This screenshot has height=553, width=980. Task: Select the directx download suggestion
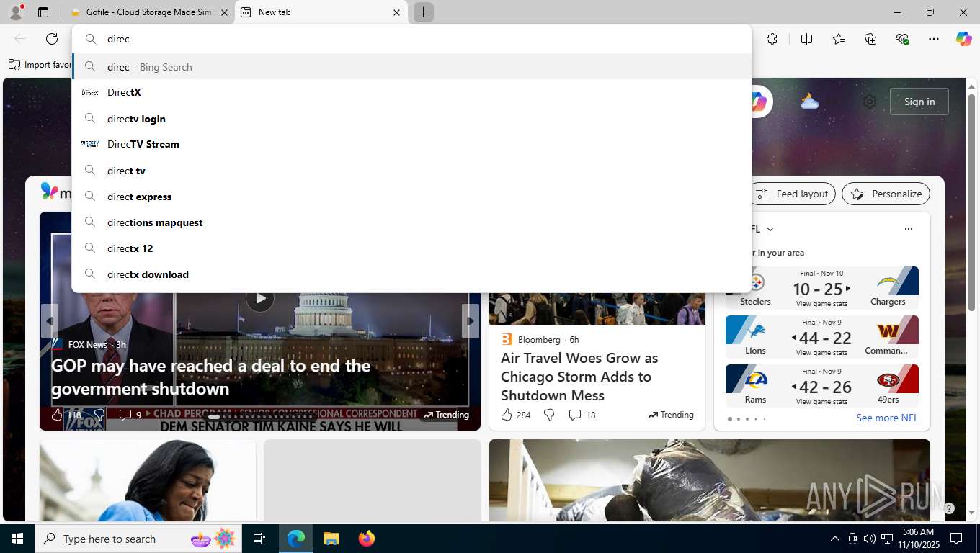coord(411,274)
